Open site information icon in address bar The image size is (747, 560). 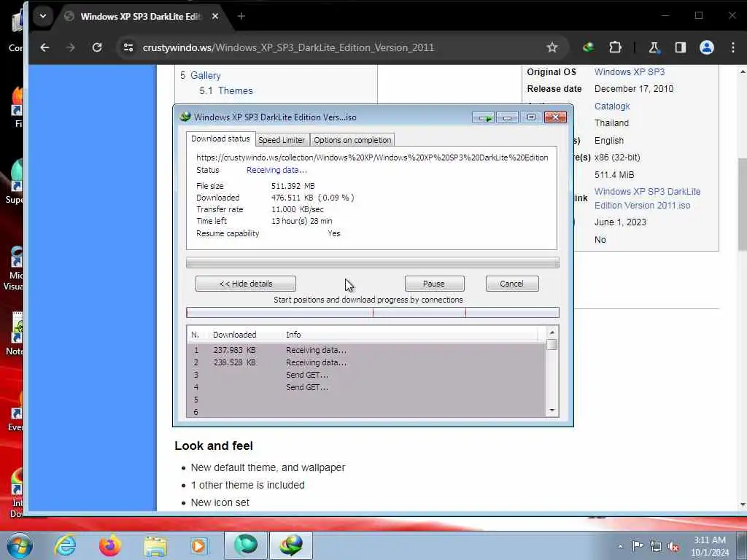pos(128,47)
